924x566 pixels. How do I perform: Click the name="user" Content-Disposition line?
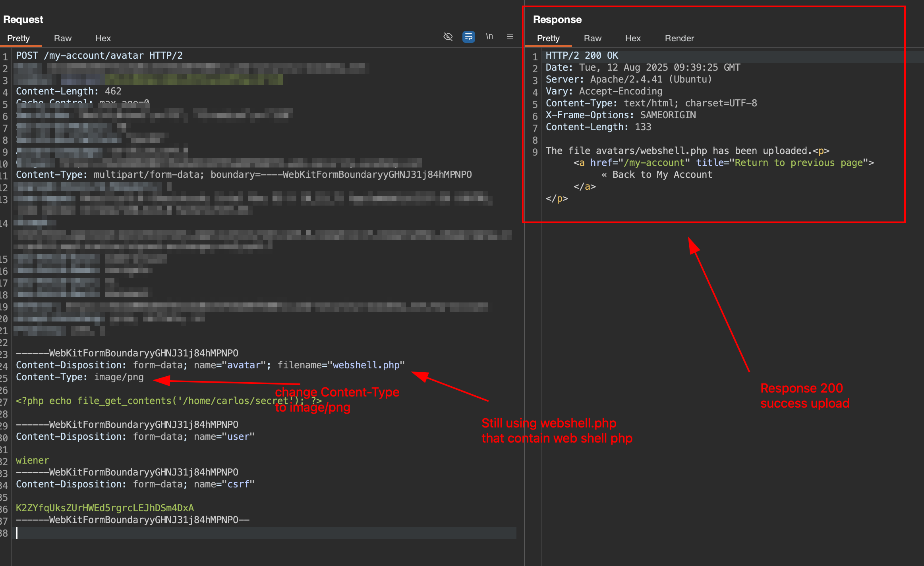point(135,437)
